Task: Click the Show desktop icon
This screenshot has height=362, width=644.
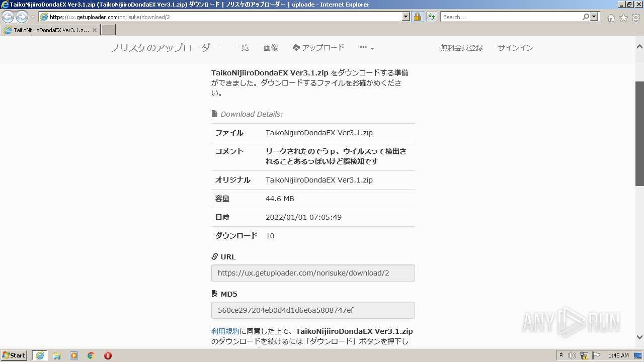Action: pos(638,355)
